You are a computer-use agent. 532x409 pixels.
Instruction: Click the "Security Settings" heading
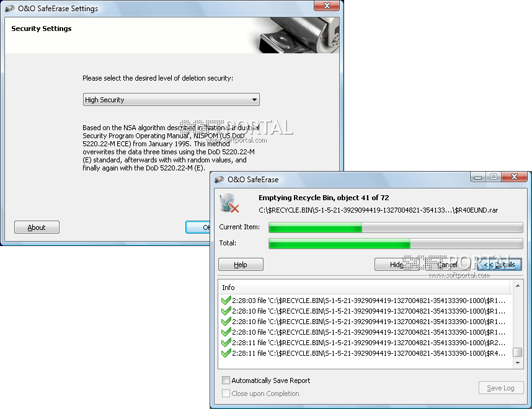[42, 29]
